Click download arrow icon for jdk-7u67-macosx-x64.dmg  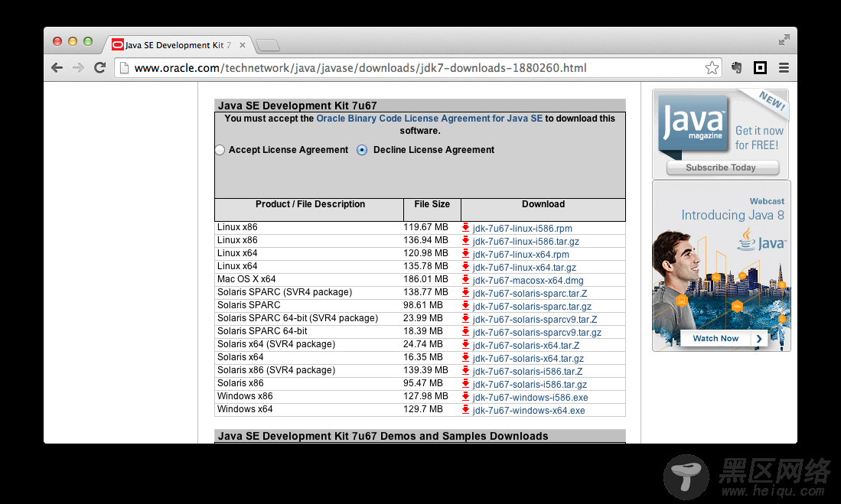coord(465,279)
